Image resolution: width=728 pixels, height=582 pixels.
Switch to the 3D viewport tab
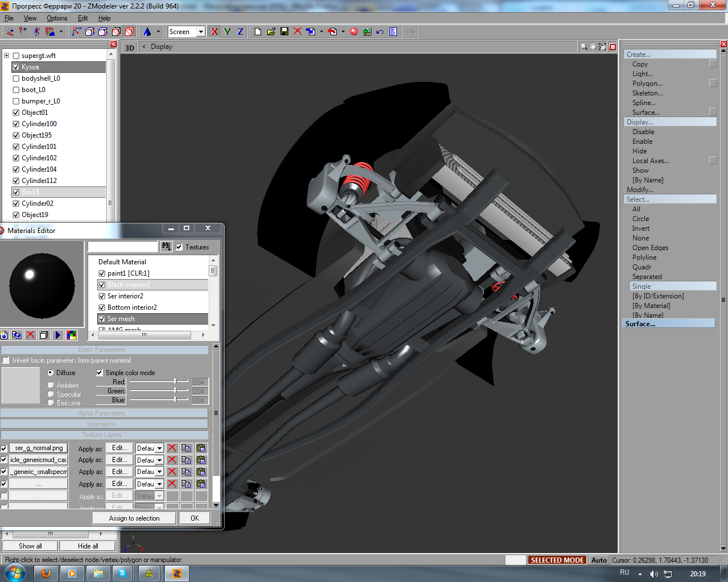point(130,48)
